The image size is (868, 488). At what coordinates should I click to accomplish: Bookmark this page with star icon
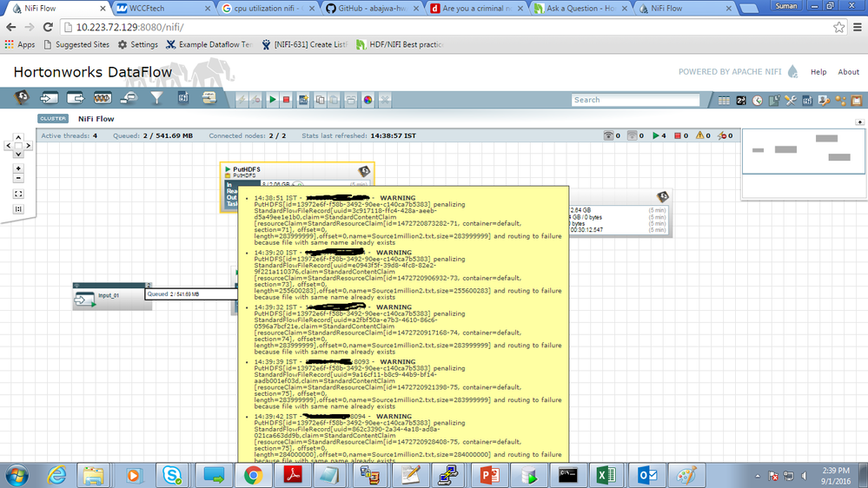coord(838,27)
